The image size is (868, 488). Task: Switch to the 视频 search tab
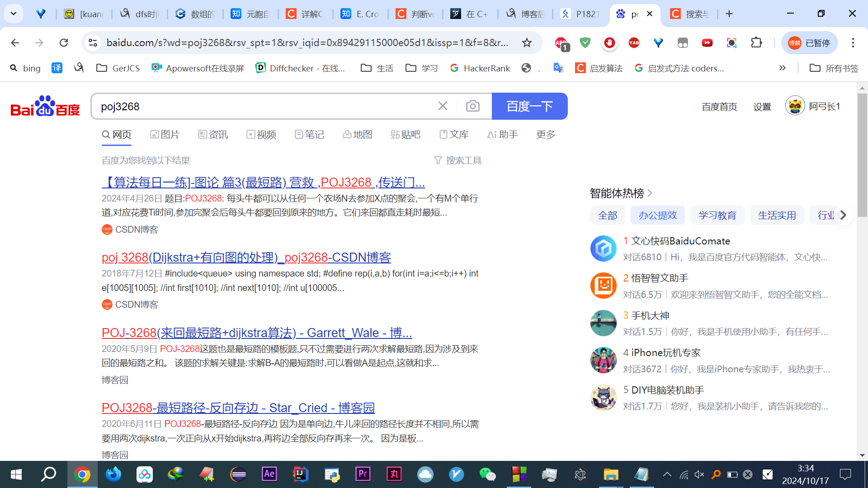tap(261, 135)
